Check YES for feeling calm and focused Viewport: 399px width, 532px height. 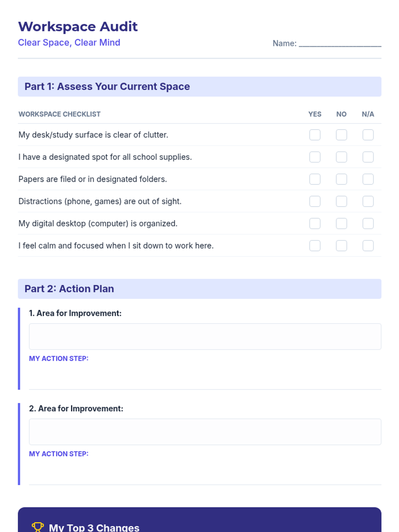(315, 246)
